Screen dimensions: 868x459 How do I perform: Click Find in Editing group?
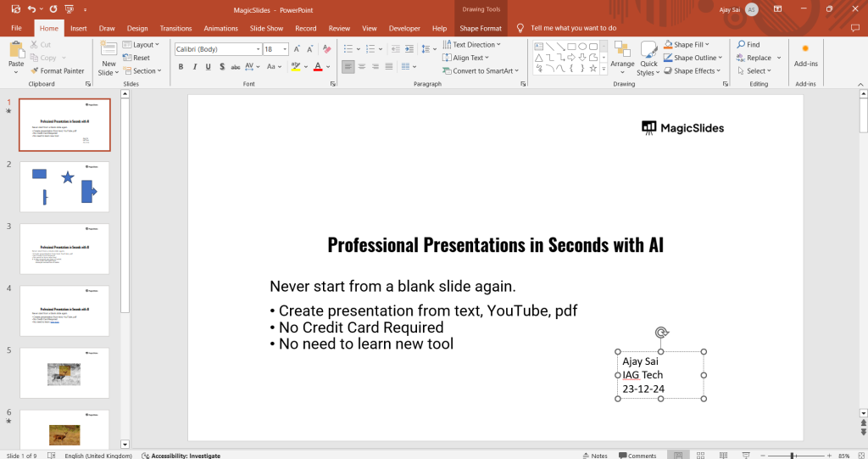[x=748, y=44]
